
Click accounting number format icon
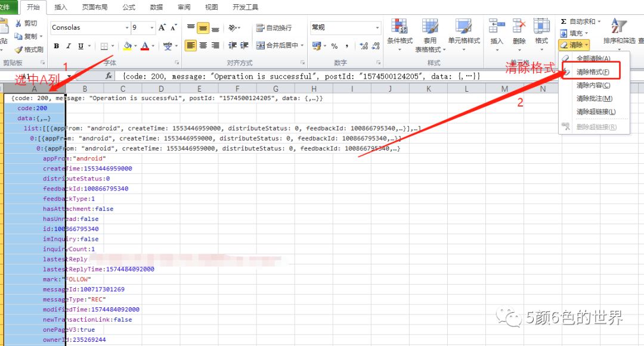pyautogui.click(x=316, y=45)
